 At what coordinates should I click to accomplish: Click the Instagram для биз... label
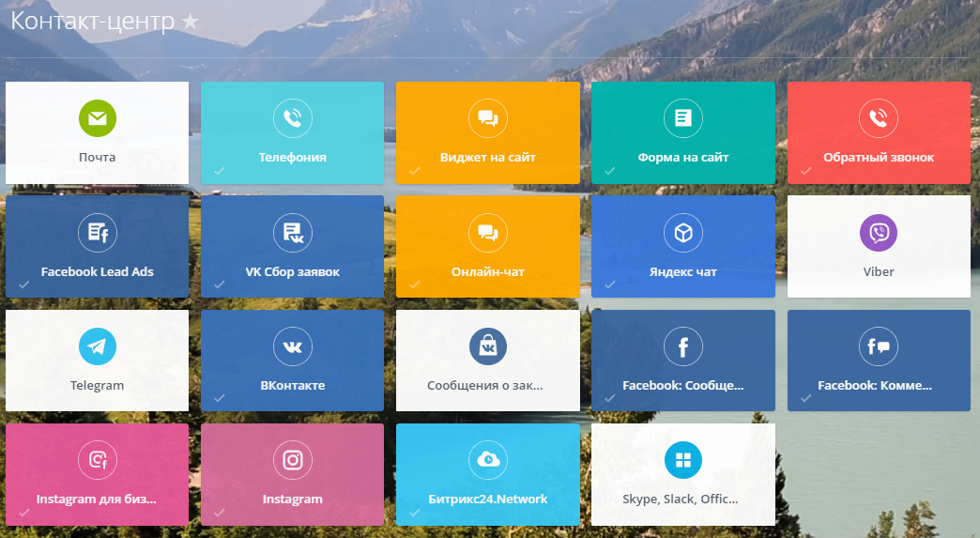(97, 500)
